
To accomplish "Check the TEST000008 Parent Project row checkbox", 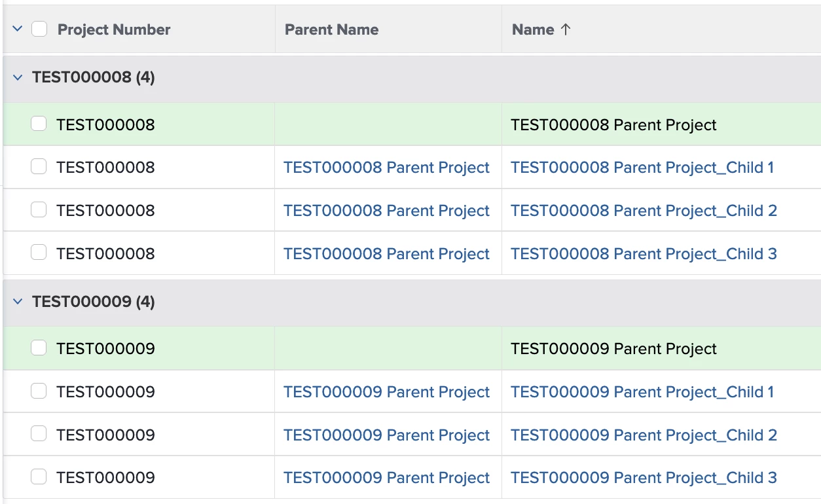I will (39, 124).
